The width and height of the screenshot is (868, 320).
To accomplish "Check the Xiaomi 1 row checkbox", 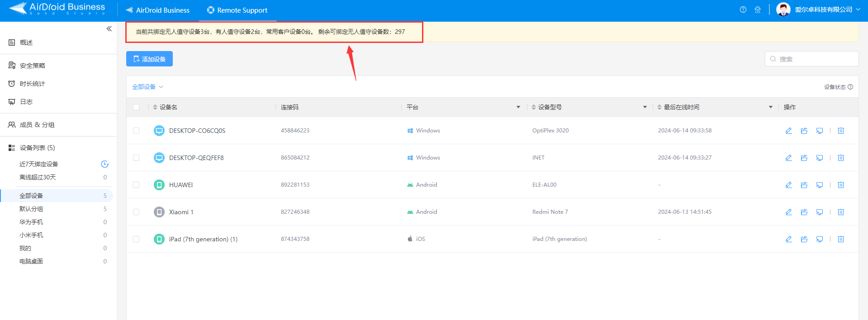I will (x=136, y=212).
